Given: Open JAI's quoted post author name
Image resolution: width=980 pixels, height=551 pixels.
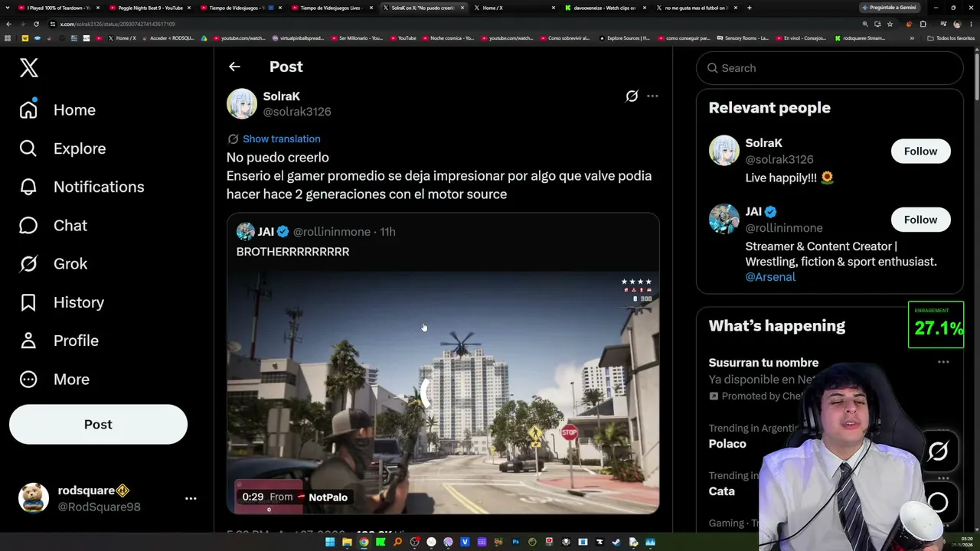Looking at the screenshot, I should coord(266,232).
